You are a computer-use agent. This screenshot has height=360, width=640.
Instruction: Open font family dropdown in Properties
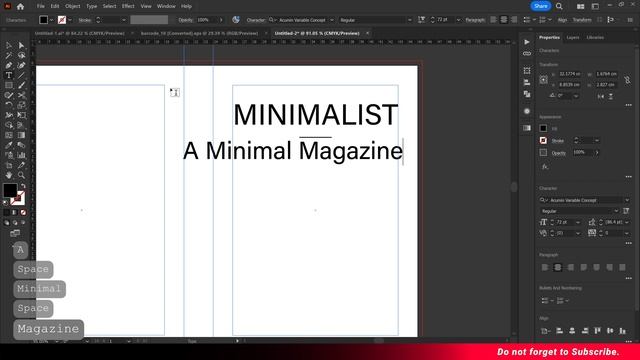pos(627,200)
